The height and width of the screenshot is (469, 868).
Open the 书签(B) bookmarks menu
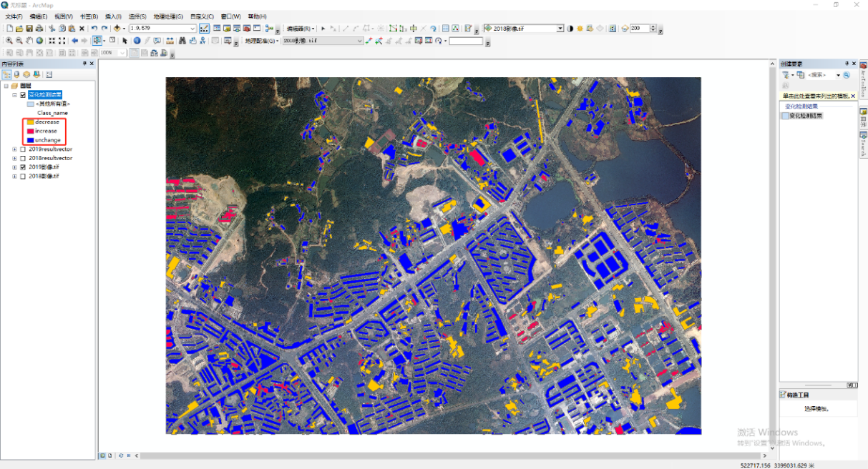[89, 16]
